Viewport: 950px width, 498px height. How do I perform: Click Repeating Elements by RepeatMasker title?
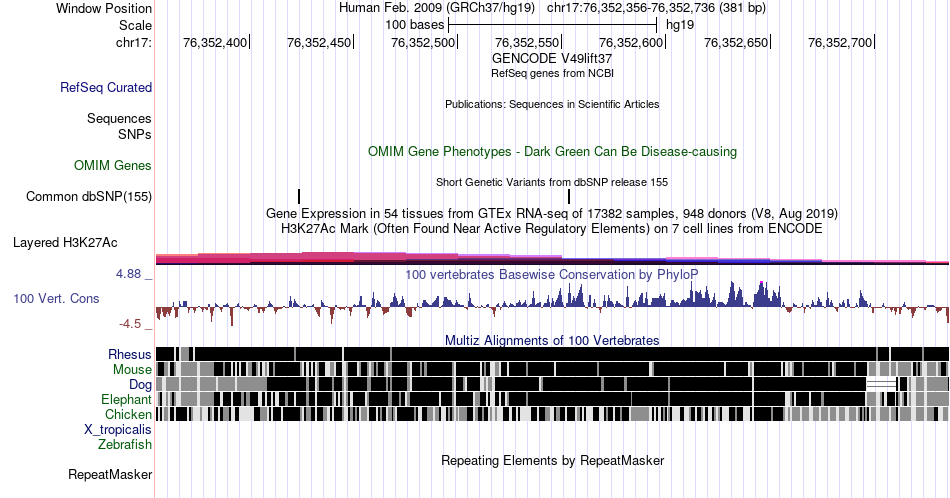tap(552, 460)
